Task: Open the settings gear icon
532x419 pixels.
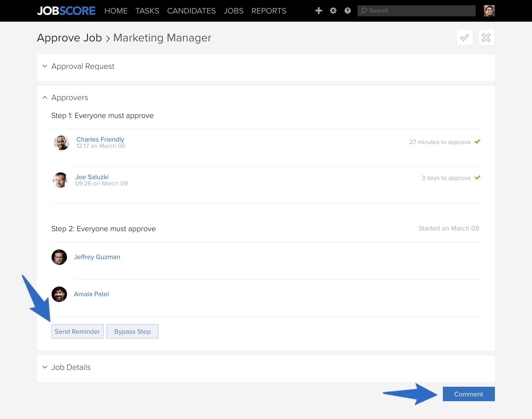Action: click(x=333, y=11)
